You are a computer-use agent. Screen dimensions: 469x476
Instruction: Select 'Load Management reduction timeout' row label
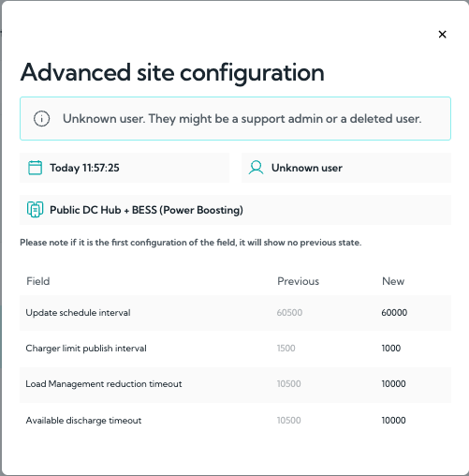[104, 384]
